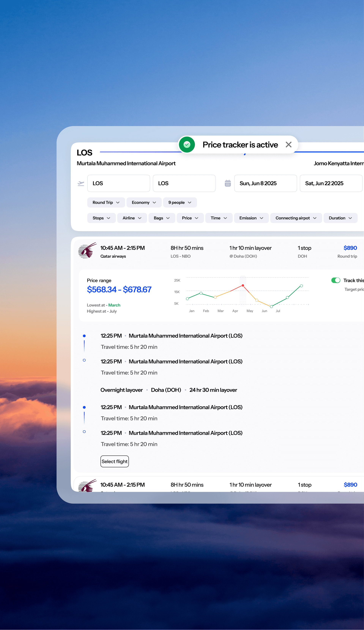Open the 9 people passenger selector
Image resolution: width=364 pixels, height=630 pixels.
[180, 202]
